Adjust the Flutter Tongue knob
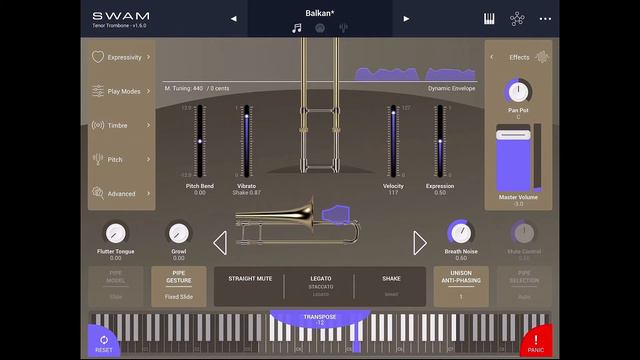This screenshot has height=360, width=640. coord(116,233)
